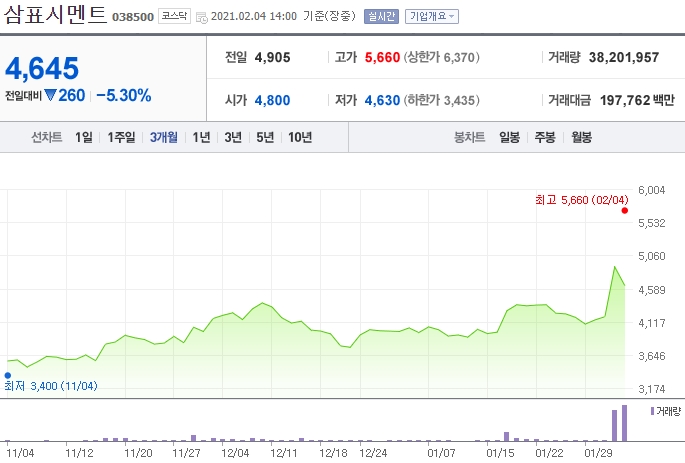Click the 5,060 y-axis label

pyautogui.click(x=651, y=256)
